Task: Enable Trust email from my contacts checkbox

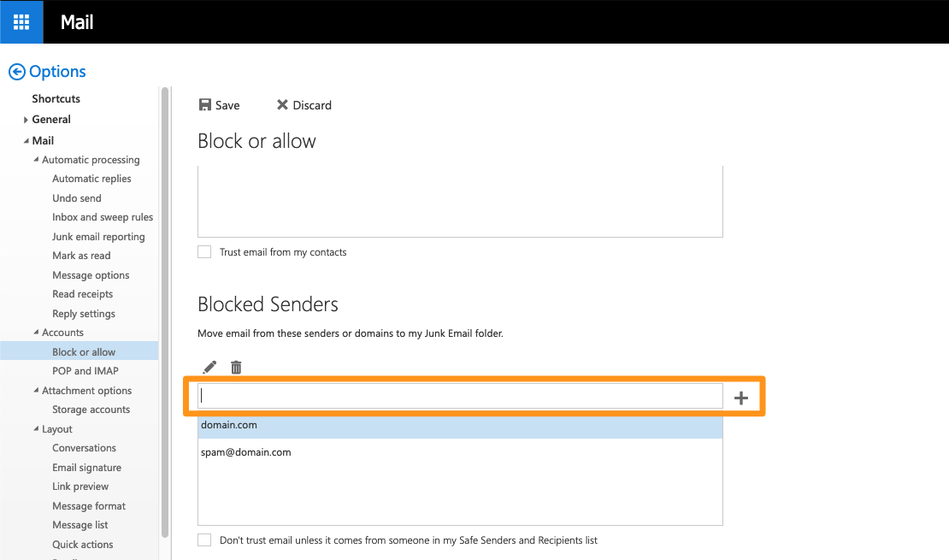Action: tap(204, 252)
